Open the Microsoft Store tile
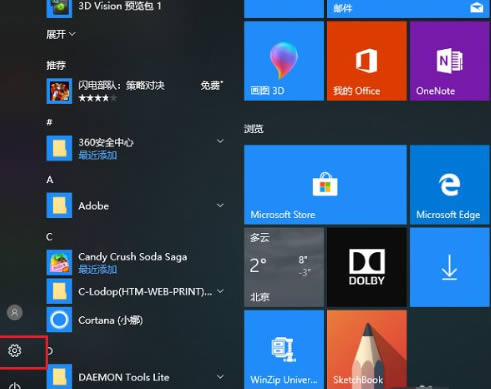Viewport: 491px width, 389px height. coord(325,185)
